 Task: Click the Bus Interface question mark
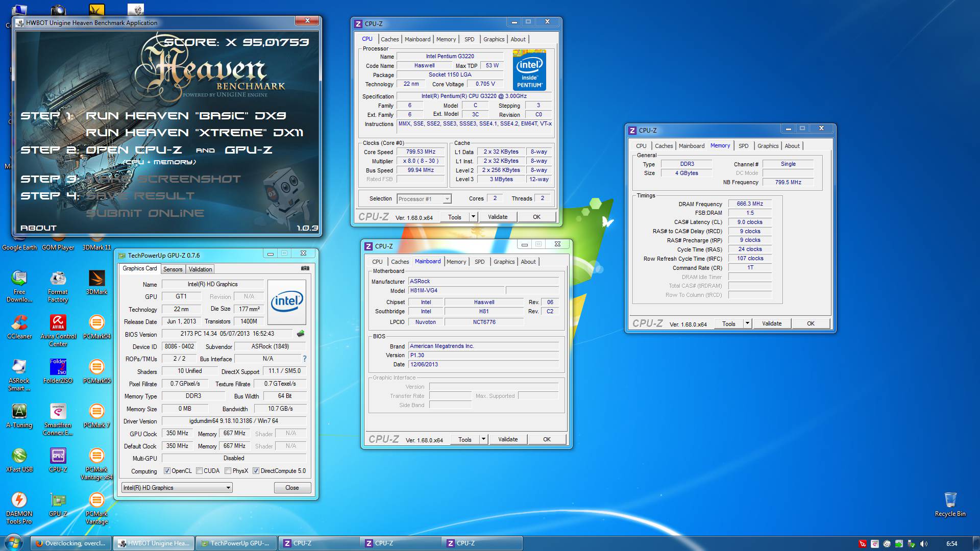coord(305,359)
